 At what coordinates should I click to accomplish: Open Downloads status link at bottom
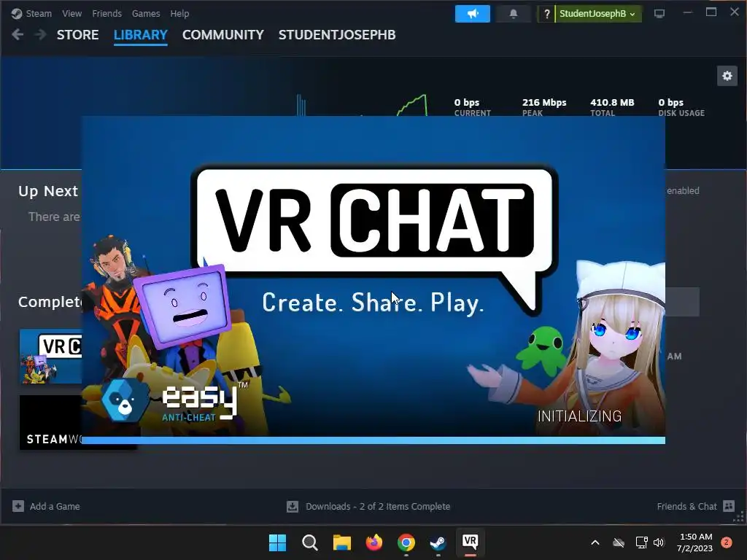point(378,506)
